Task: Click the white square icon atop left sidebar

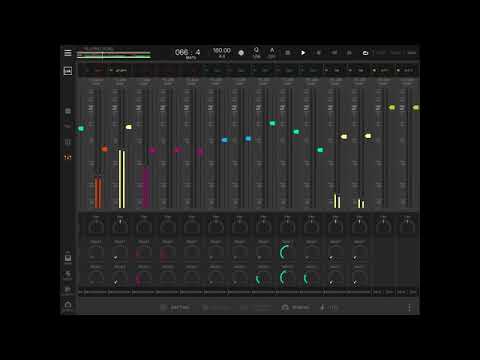Action: point(68,71)
